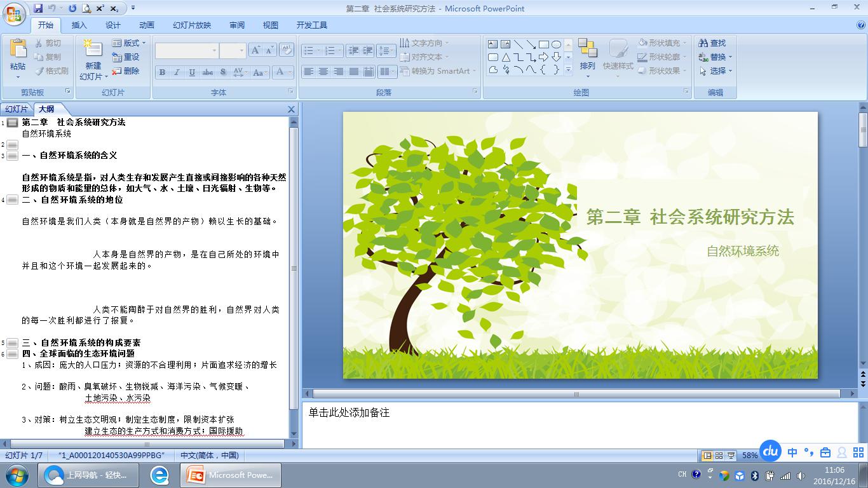This screenshot has height=488, width=868.
Task: Click the Find (查找) binoculars icon
Action: (x=703, y=43)
